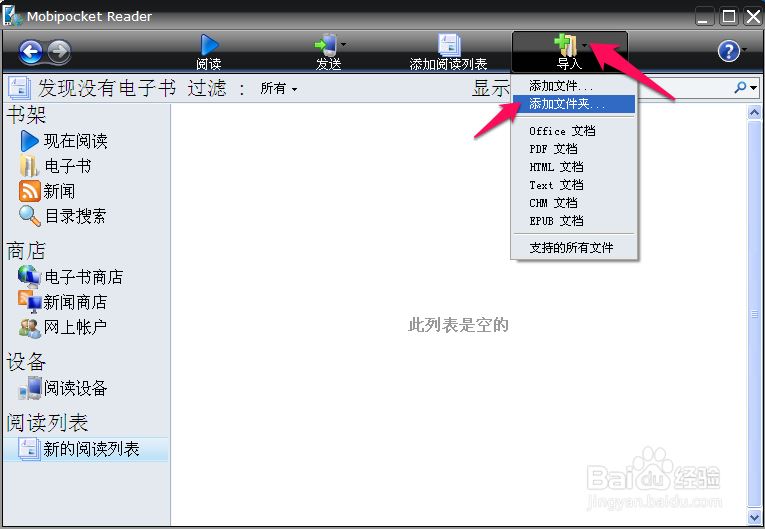The width and height of the screenshot is (765, 529).
Task: Open 现在阅读 in the bookshelf
Action: coord(76,141)
